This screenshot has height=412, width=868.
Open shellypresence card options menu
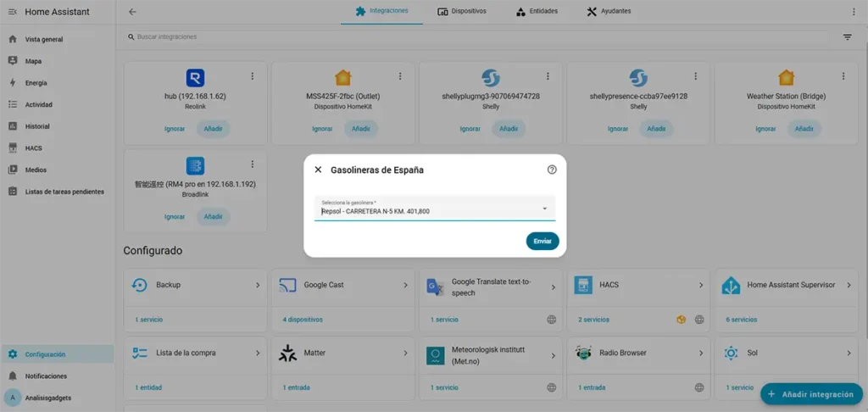(x=696, y=76)
